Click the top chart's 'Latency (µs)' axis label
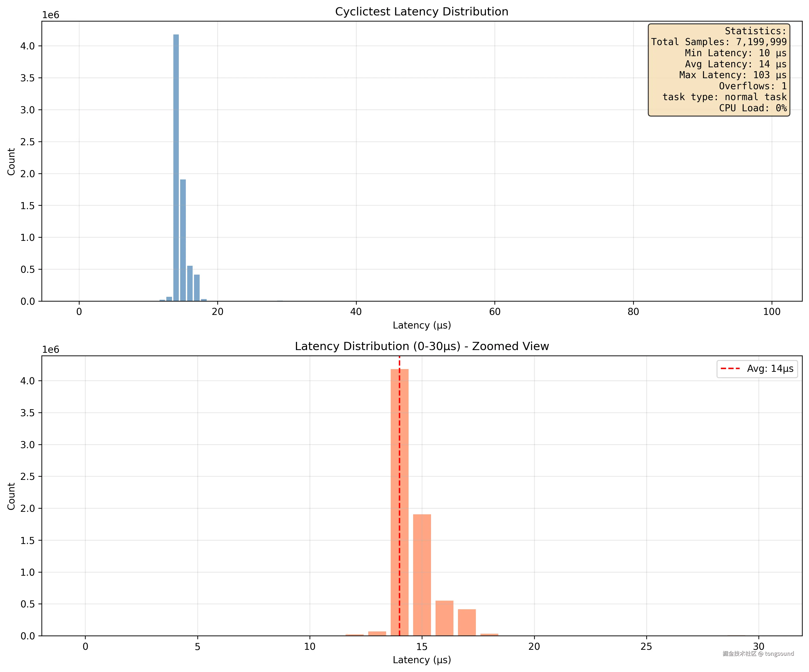Image resolution: width=809 pixels, height=672 pixels. pos(421,325)
